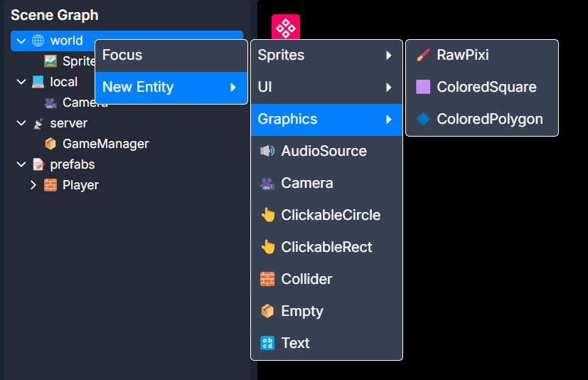Select Graphics entity category

click(x=326, y=120)
